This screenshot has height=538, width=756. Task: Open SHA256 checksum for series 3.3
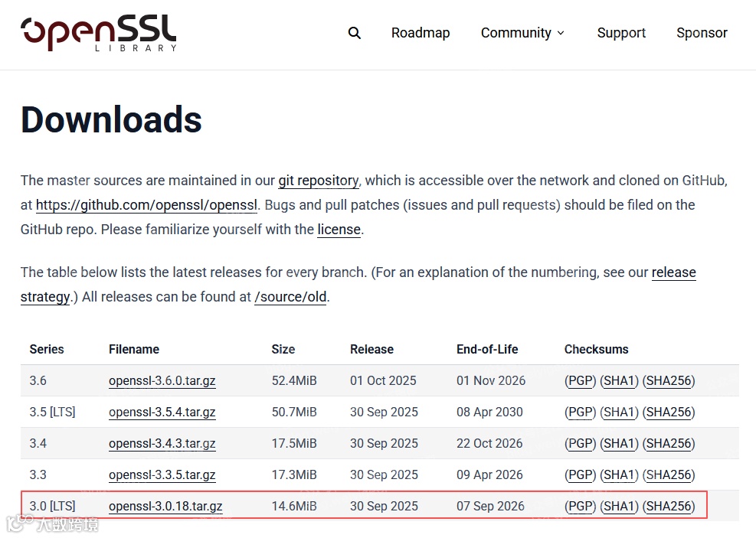coord(669,475)
